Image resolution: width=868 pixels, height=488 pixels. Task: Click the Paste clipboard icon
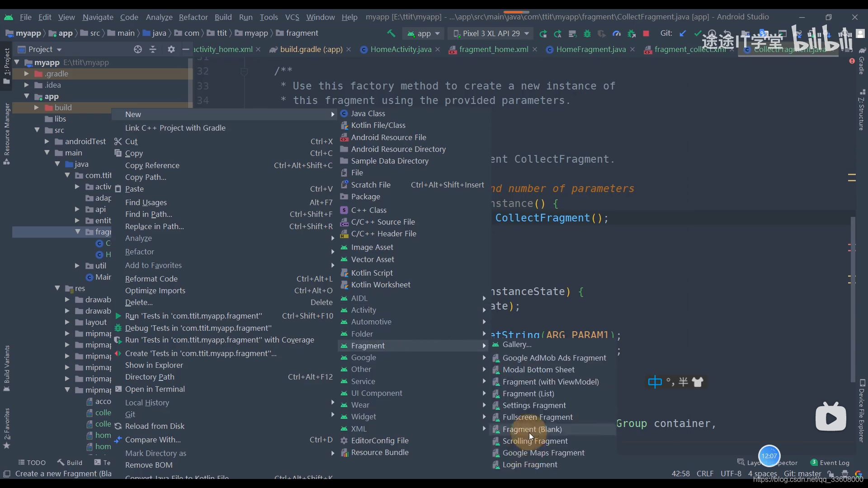click(118, 189)
